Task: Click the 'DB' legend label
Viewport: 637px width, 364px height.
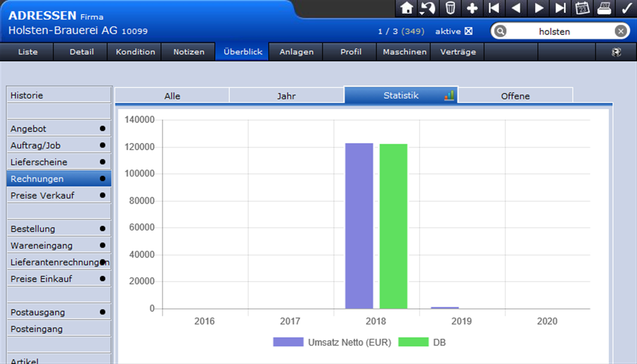Action: point(439,342)
